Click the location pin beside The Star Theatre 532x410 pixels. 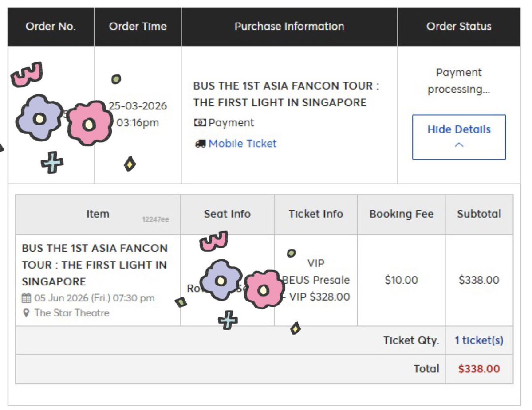coord(26,313)
